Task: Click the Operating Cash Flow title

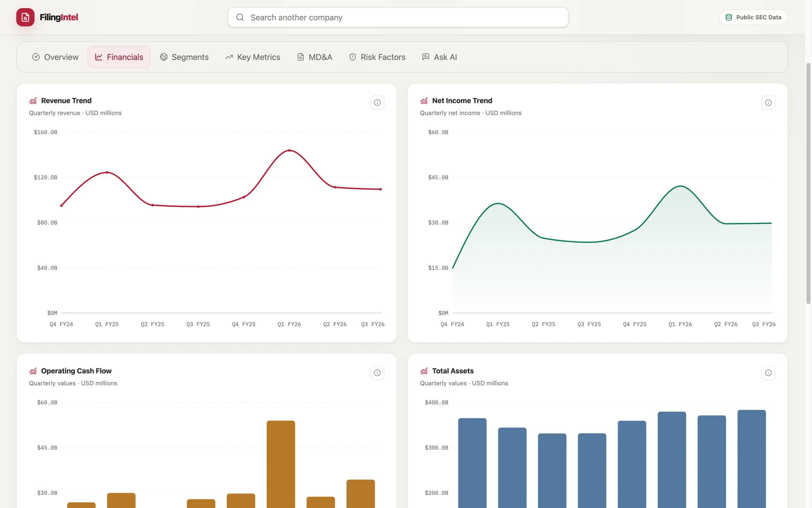Action: tap(76, 371)
